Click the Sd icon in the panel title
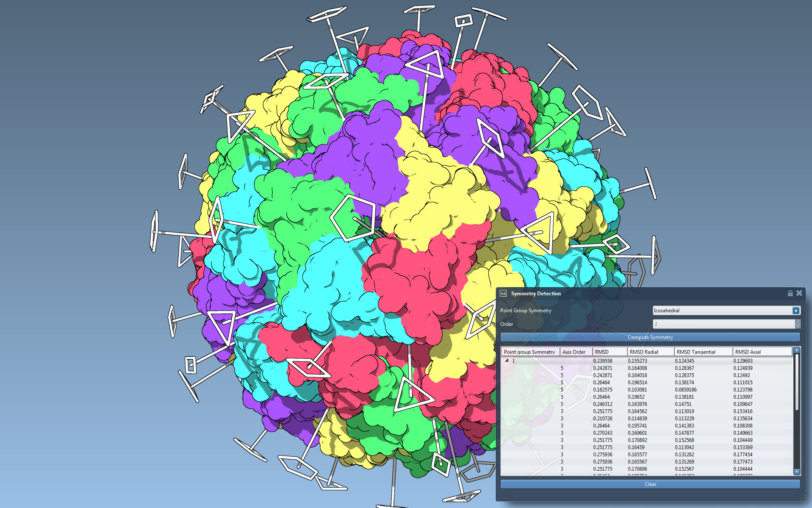812x508 pixels. tap(503, 293)
